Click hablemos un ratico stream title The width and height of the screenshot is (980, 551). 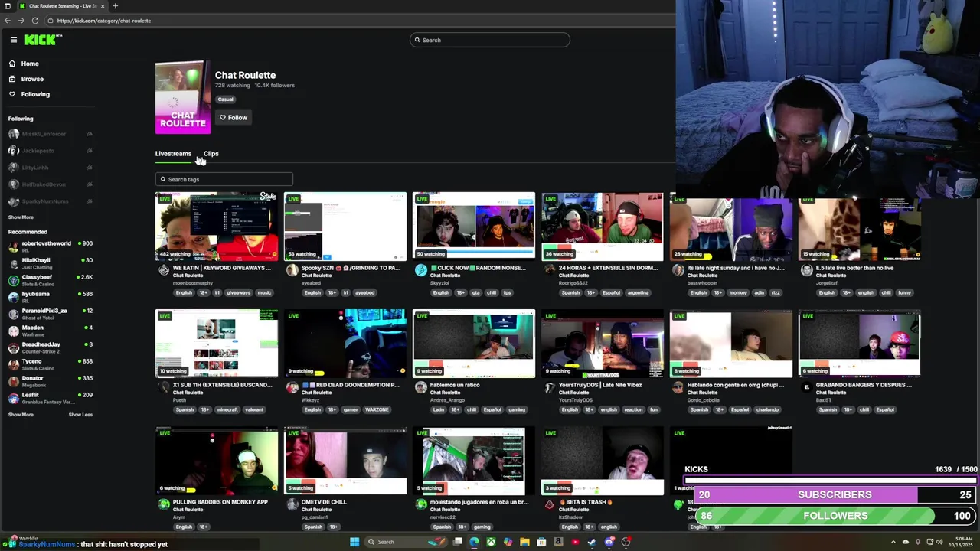(455, 385)
